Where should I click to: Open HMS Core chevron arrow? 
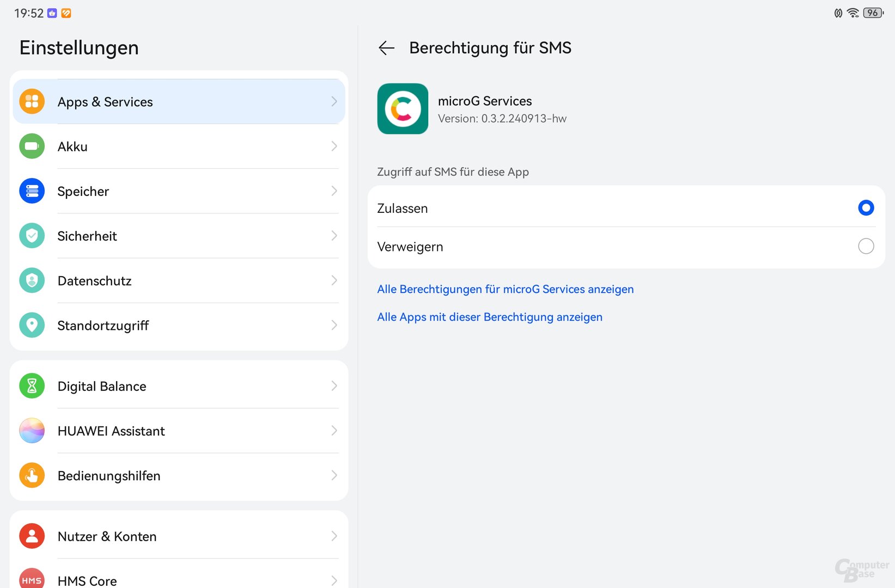(x=334, y=580)
